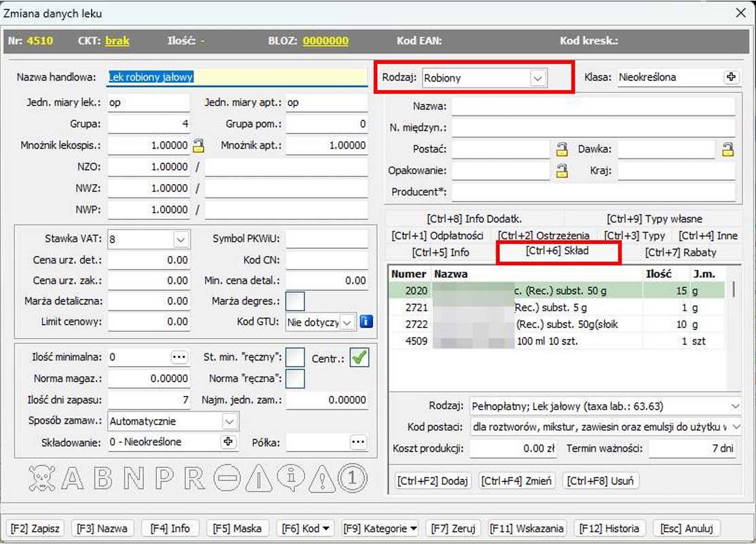
Task: Click the padlock beside the Dawka field
Action: tap(727, 149)
